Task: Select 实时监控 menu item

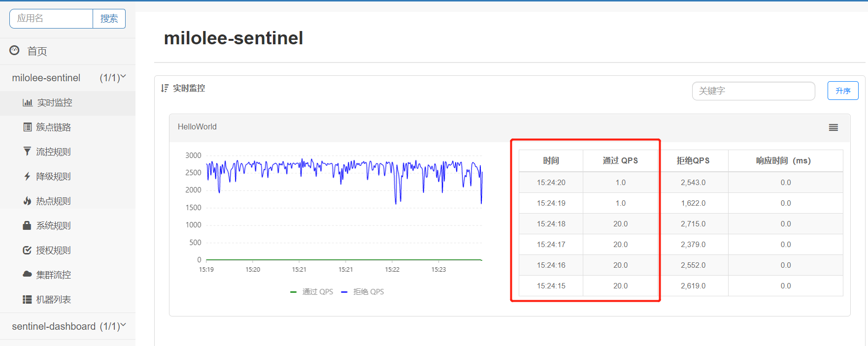Action: (67, 103)
